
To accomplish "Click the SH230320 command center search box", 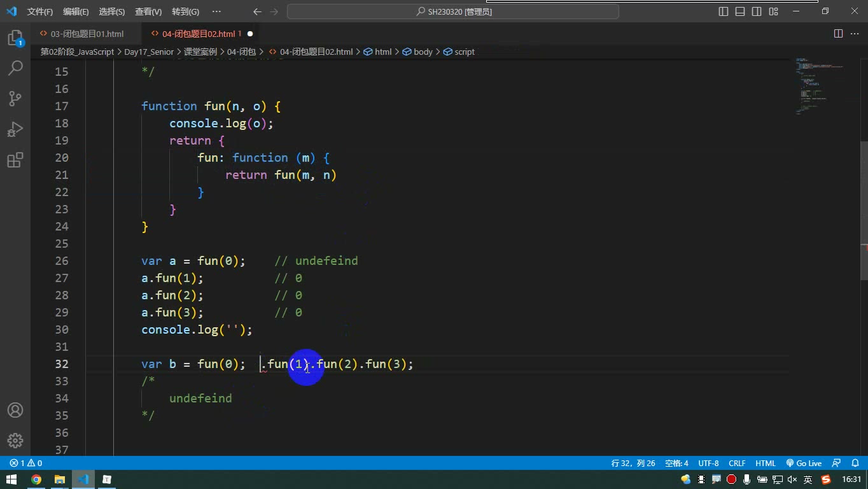I will [453, 11].
